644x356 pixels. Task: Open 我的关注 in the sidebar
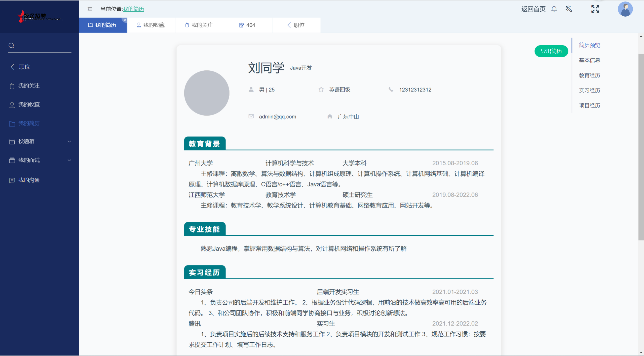coord(29,86)
